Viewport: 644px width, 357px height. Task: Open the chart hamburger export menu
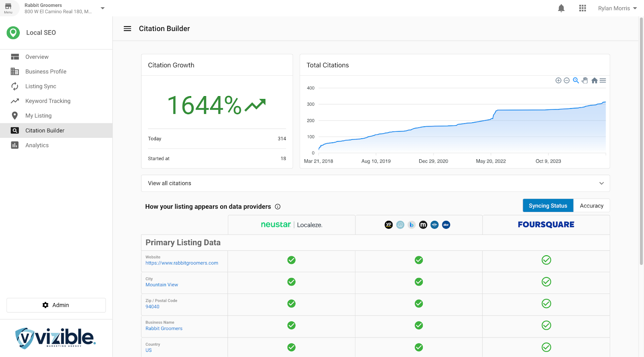pyautogui.click(x=603, y=80)
